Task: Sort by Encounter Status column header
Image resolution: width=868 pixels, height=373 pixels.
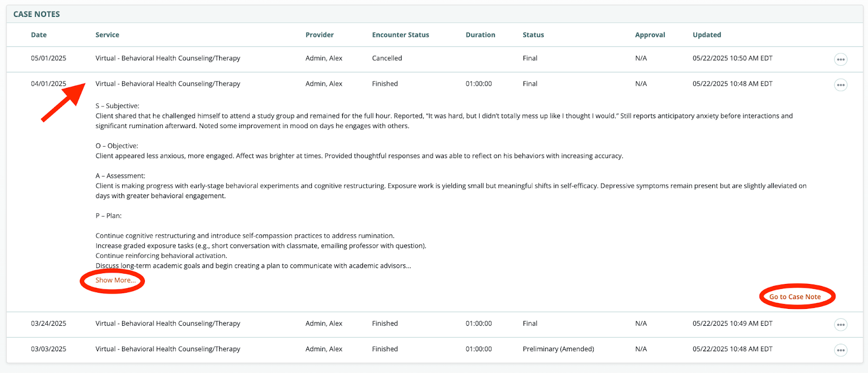Action: coord(400,35)
